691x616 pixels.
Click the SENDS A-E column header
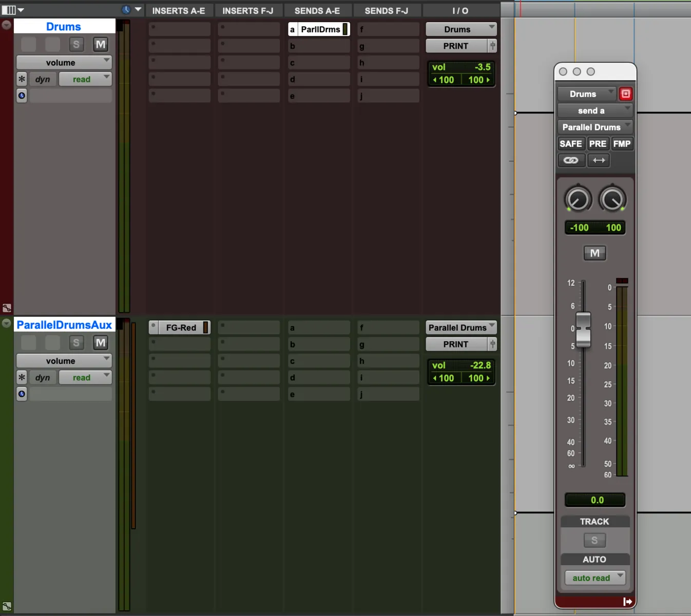[317, 10]
